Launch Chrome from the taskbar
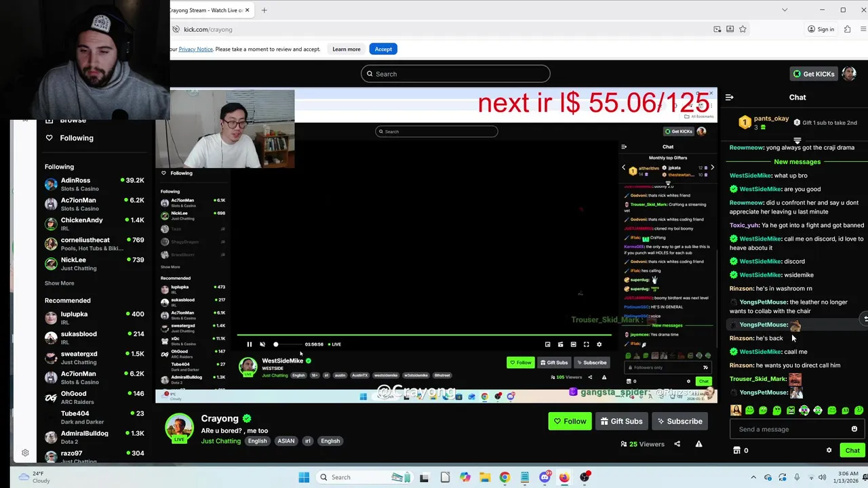 point(505,477)
